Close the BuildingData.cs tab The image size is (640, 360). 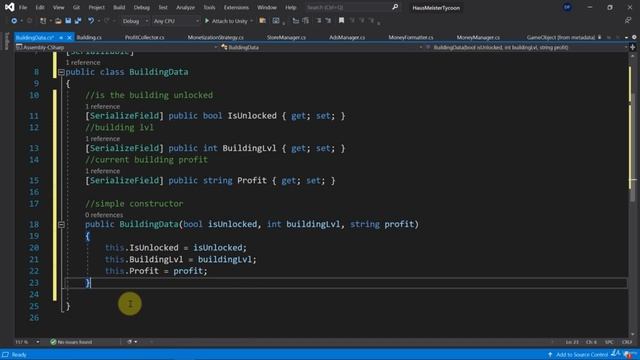[x=69, y=38]
